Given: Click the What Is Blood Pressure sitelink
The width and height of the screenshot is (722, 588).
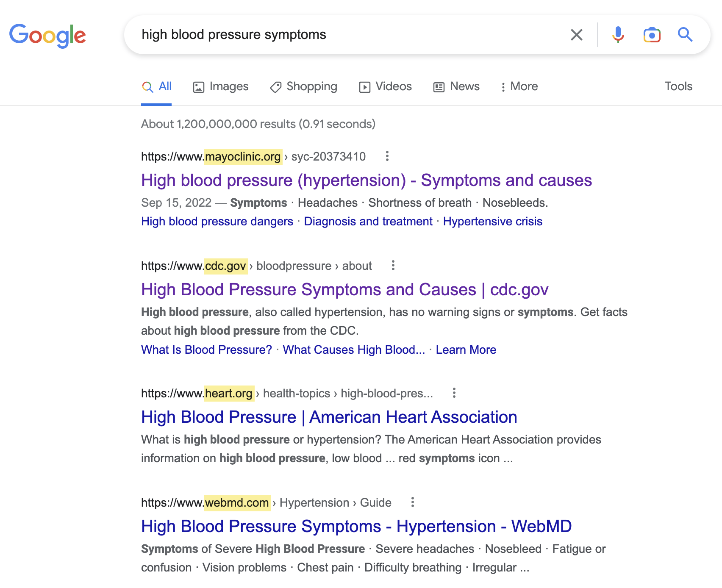Looking at the screenshot, I should pos(206,349).
